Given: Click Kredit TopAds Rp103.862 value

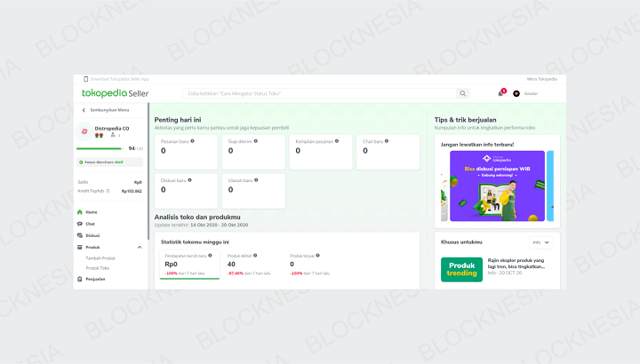Looking at the screenshot, I should (x=132, y=191).
